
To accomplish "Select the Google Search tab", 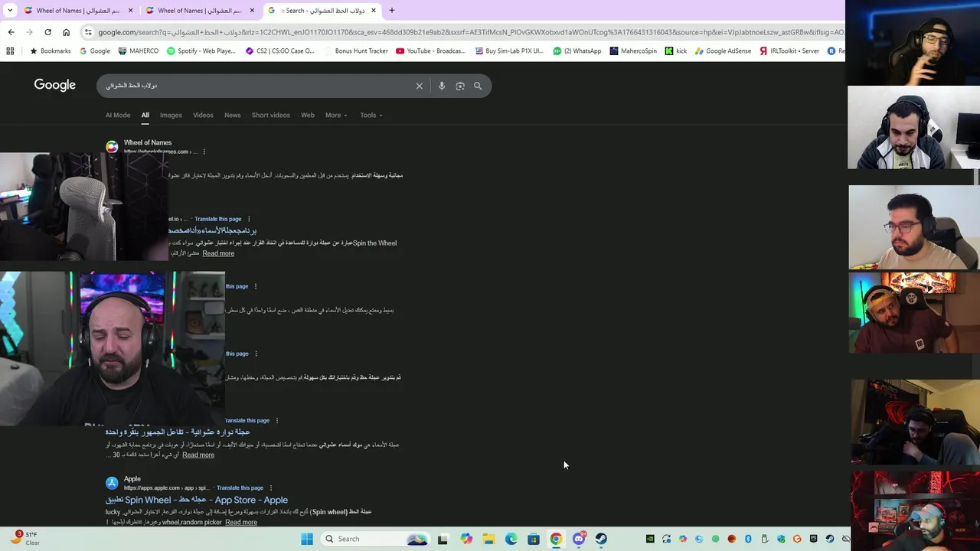I will coord(323,11).
